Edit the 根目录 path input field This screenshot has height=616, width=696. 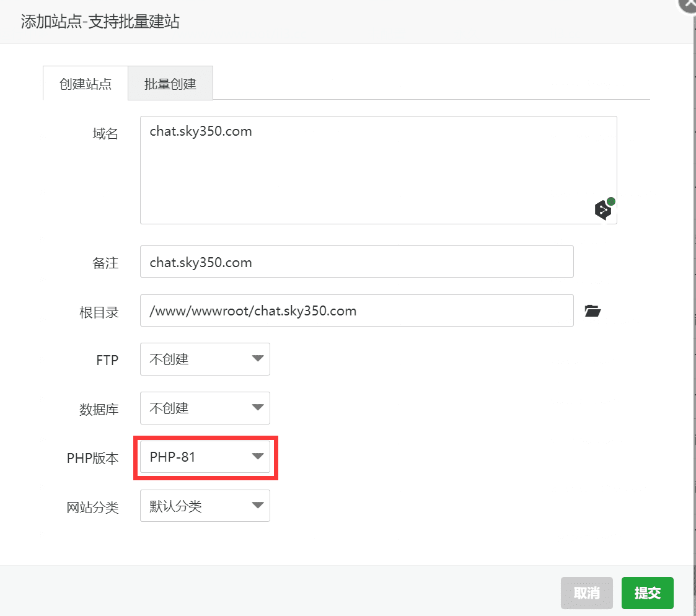(356, 310)
